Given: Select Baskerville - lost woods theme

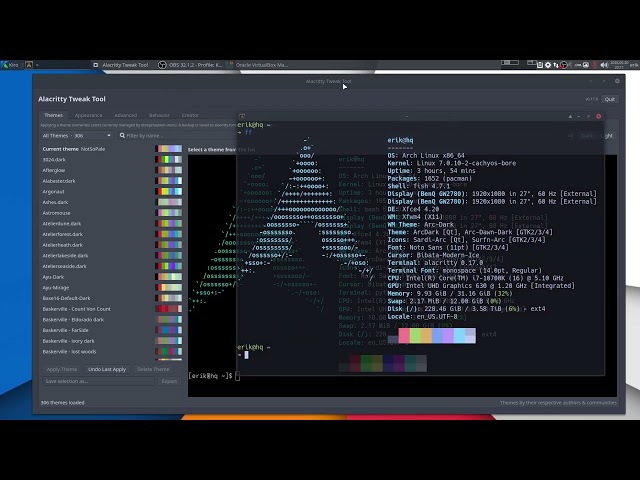Looking at the screenshot, I should pyautogui.click(x=69, y=351).
